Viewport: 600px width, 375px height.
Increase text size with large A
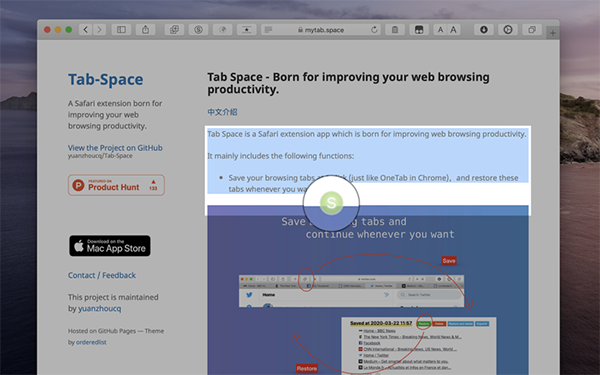453,29
